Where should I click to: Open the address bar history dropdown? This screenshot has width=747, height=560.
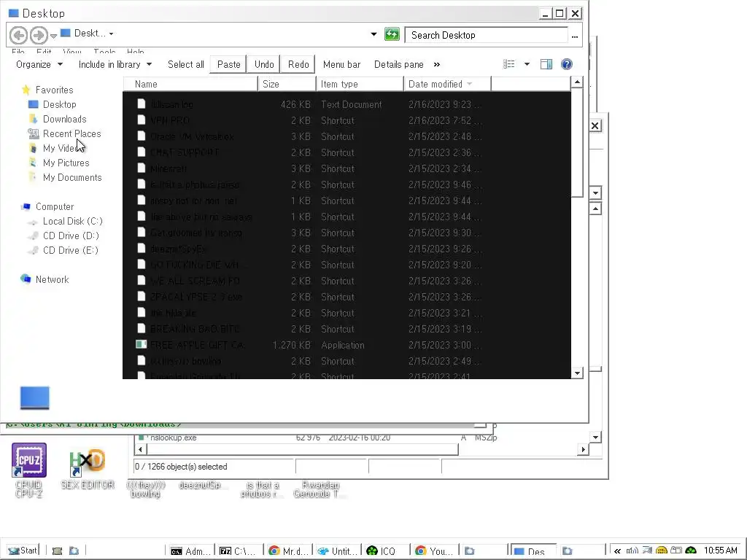pos(374,34)
